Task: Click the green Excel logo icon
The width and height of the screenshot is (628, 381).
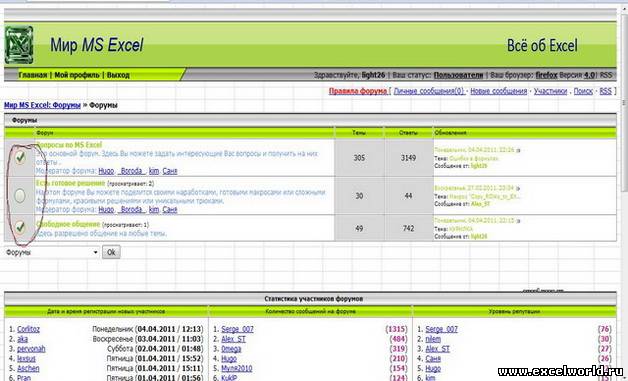Action: (19, 45)
